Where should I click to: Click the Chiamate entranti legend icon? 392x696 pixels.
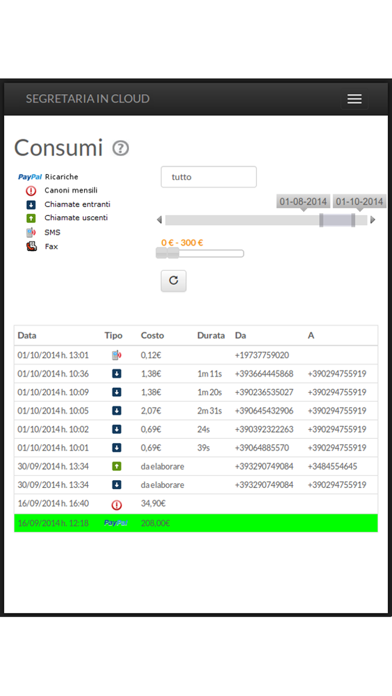pyautogui.click(x=31, y=205)
